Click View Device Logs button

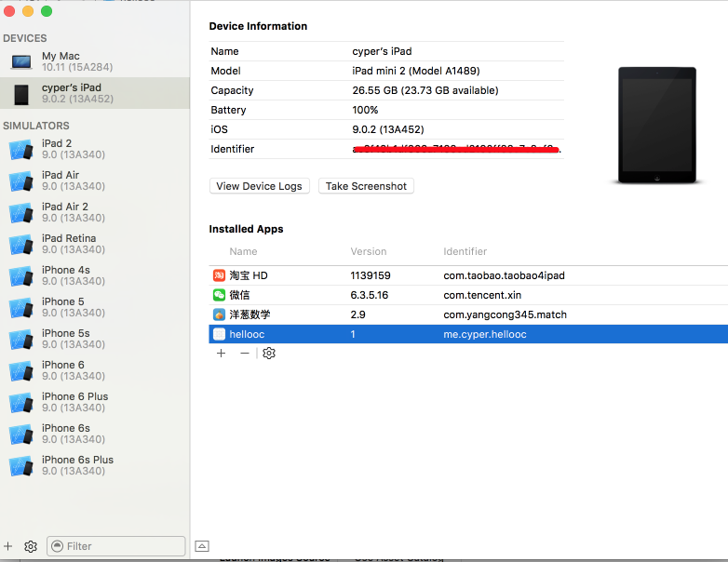point(259,186)
